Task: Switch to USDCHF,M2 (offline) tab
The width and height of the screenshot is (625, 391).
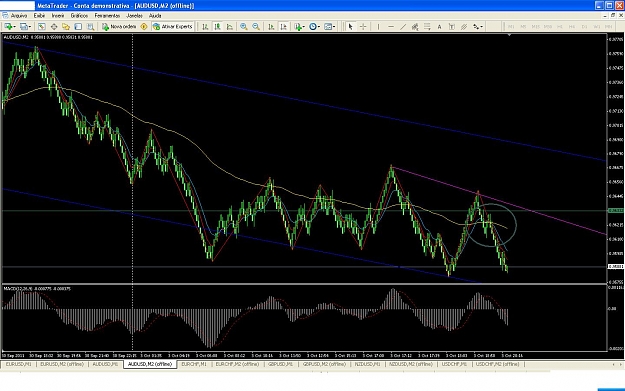Action: [x=497, y=364]
